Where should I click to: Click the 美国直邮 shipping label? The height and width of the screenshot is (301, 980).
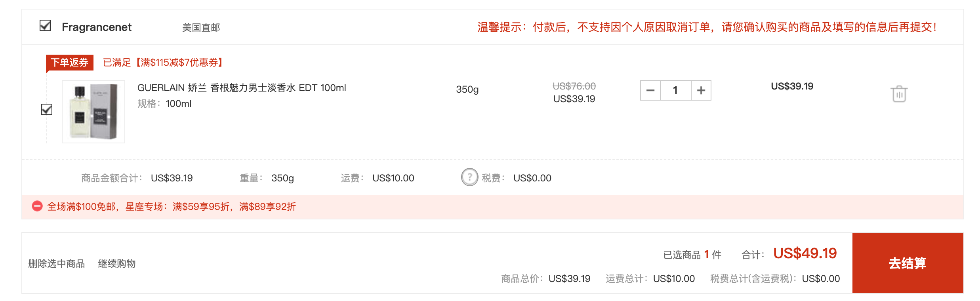tap(201, 27)
